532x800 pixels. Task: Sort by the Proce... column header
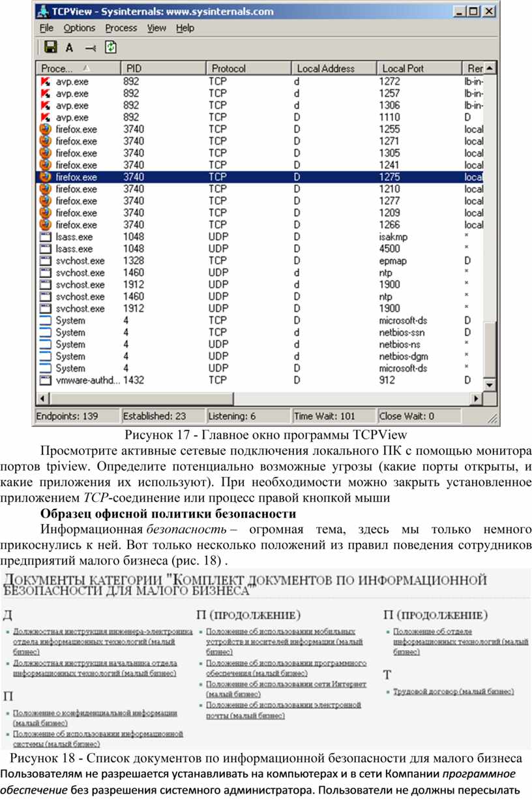[x=78, y=69]
